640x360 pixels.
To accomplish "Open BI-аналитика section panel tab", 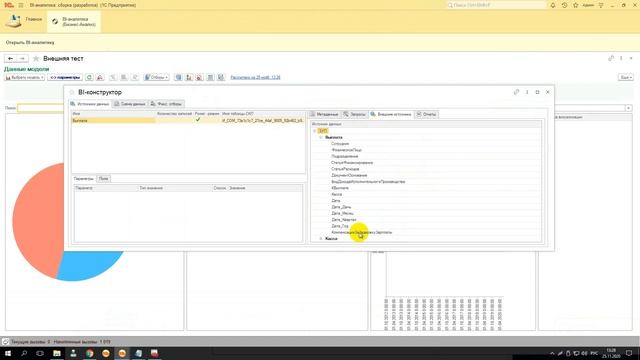I will pyautogui.click(x=74, y=22).
